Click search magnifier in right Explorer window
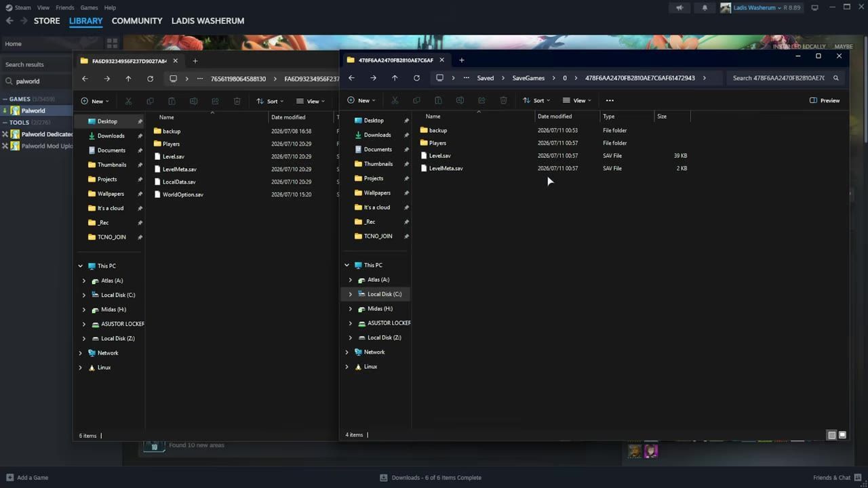The image size is (868, 488). point(835,78)
